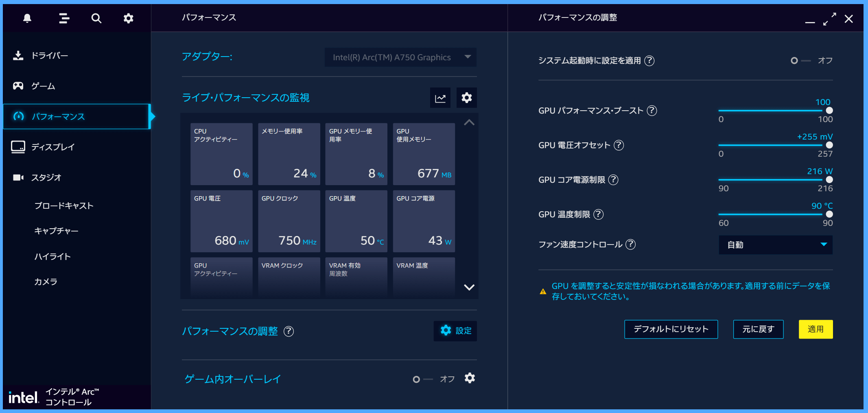The image size is (868, 413).
Task: Open the notifications bell icon
Action: click(27, 18)
